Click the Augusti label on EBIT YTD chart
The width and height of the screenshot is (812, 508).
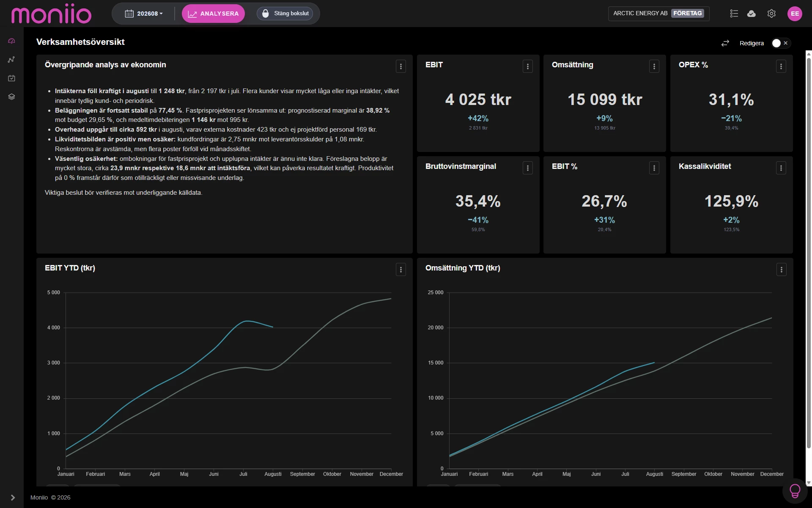point(273,474)
